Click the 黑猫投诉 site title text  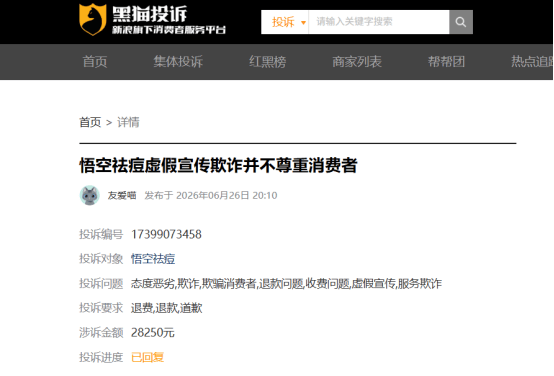150,14
